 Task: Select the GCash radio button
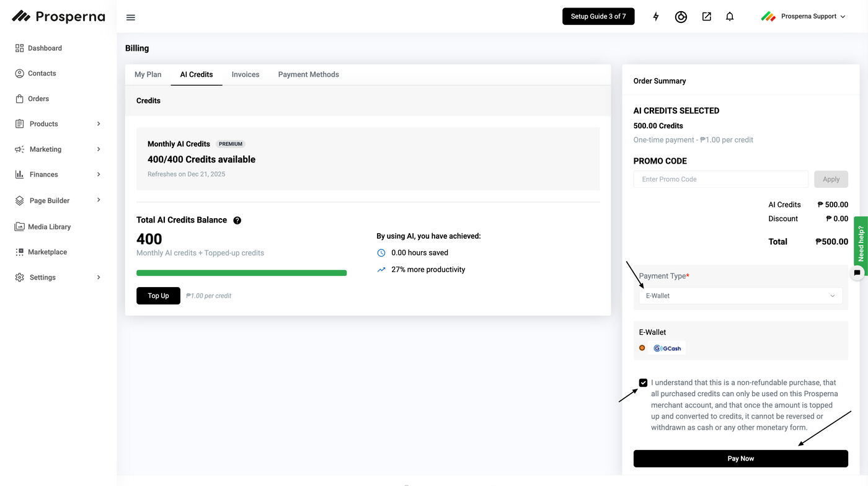(x=642, y=348)
